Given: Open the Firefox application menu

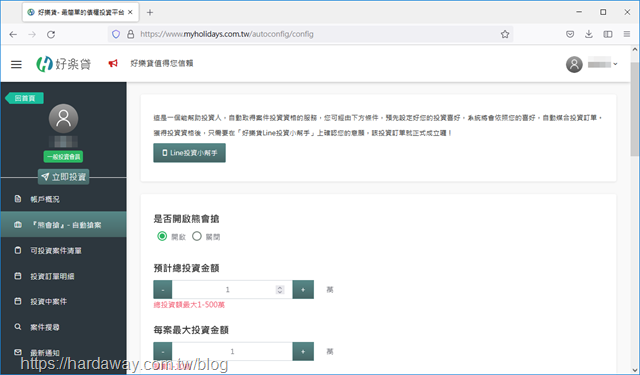Looking at the screenshot, I should [627, 34].
